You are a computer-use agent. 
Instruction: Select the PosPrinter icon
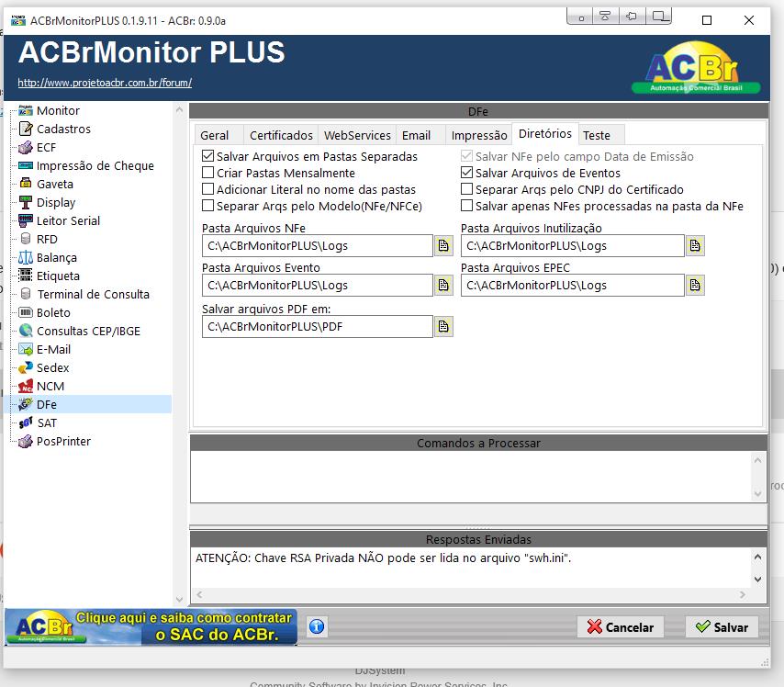pyautogui.click(x=26, y=442)
